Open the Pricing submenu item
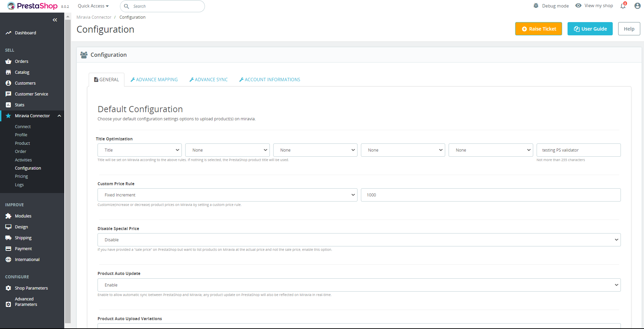This screenshot has height=329, width=644. click(21, 176)
